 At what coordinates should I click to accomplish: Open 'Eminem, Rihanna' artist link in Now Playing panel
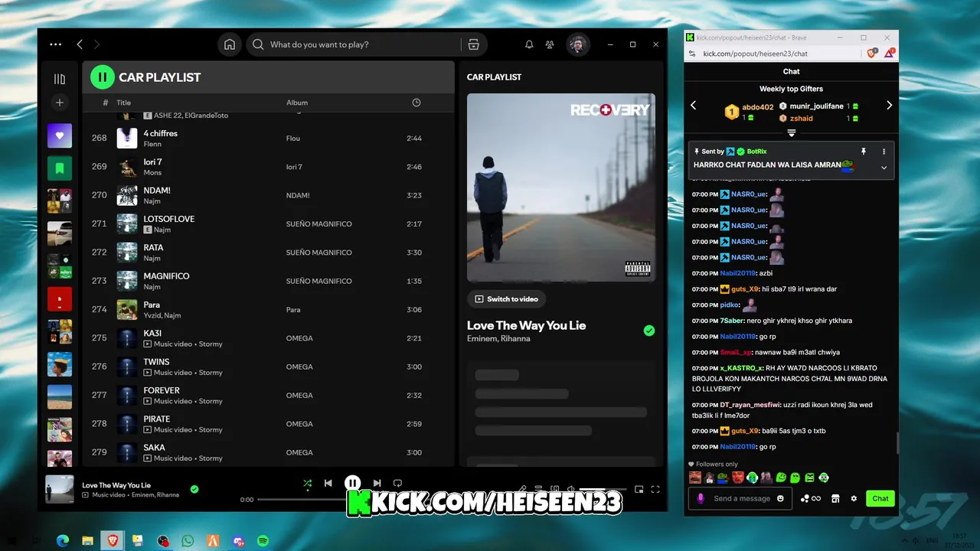[x=498, y=338]
